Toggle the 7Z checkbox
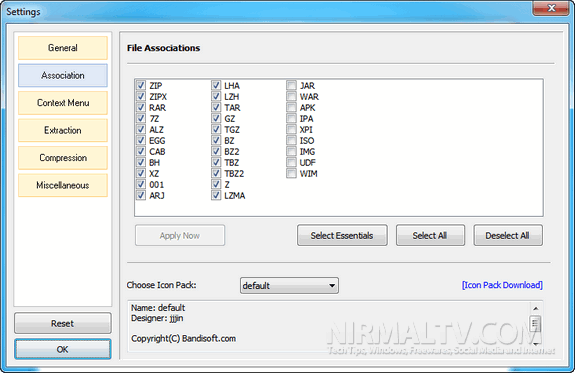 click(141, 118)
